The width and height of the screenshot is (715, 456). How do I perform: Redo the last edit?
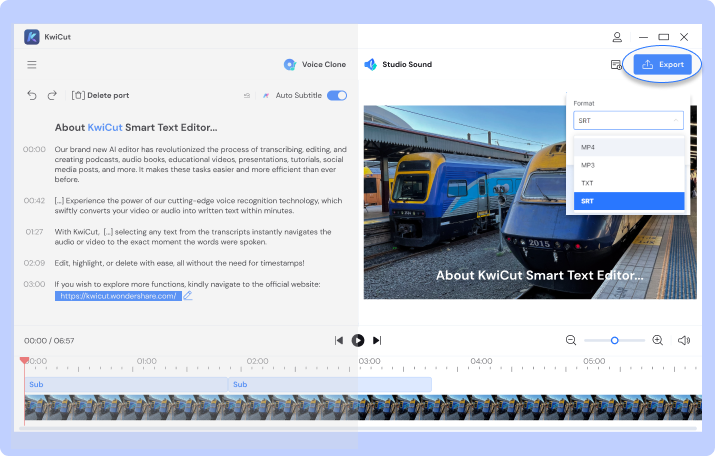52,95
